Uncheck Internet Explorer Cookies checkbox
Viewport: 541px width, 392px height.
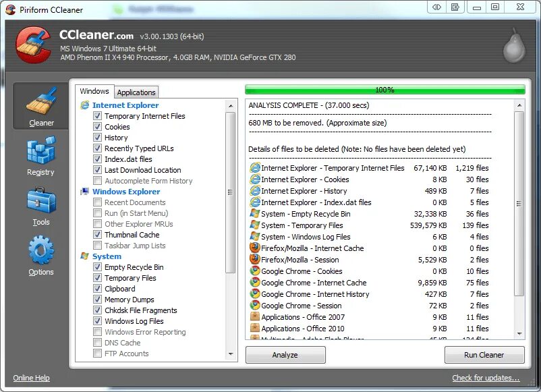coord(97,127)
